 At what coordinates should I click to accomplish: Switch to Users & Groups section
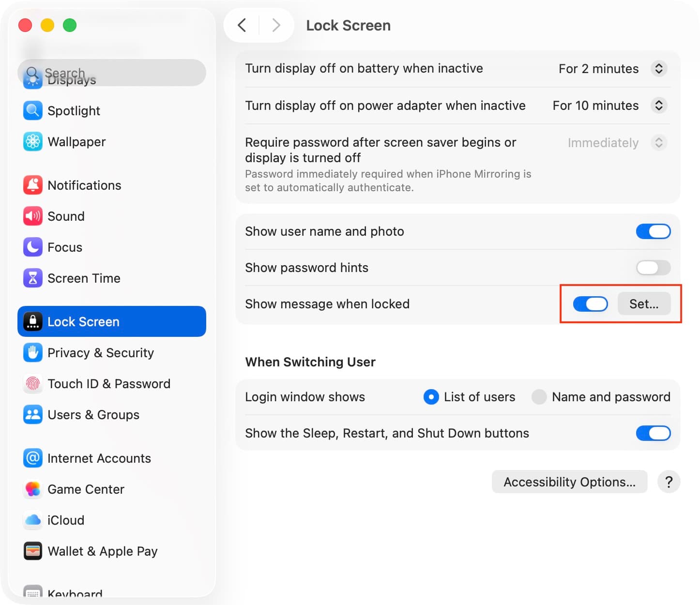tap(93, 415)
